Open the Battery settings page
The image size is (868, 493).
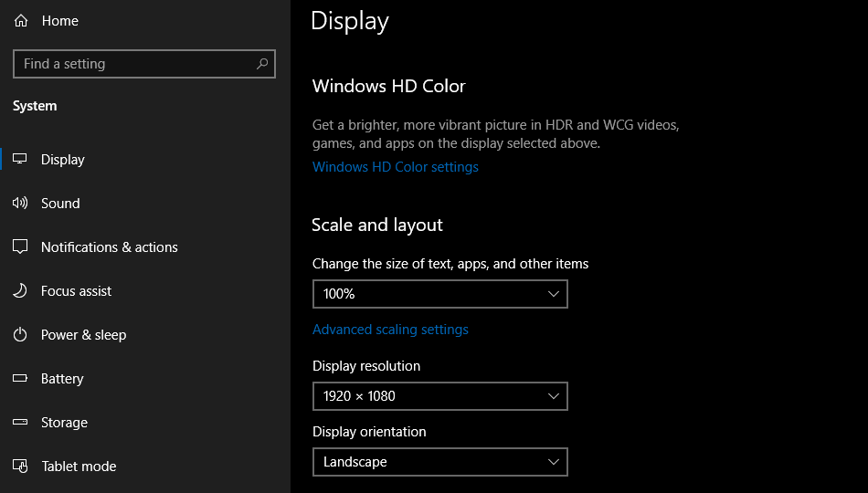point(62,379)
